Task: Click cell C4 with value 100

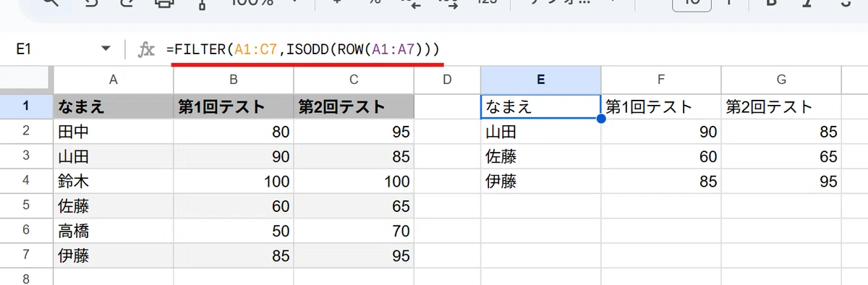Action: (354, 181)
